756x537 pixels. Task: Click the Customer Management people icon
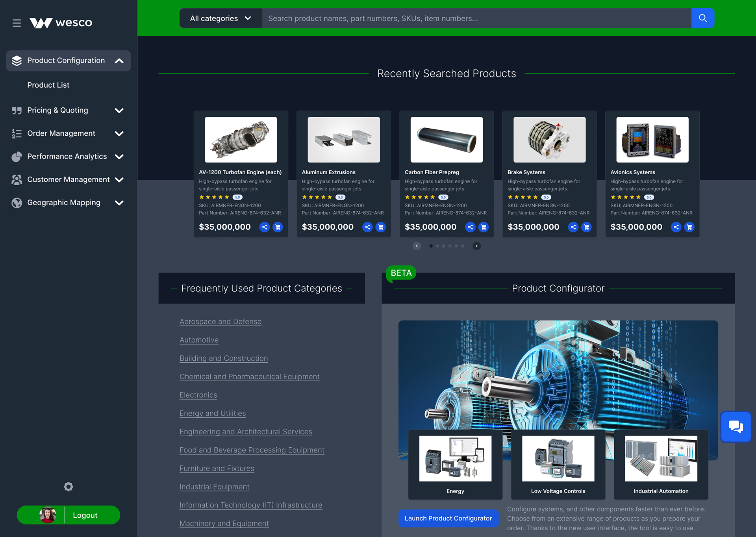(x=17, y=180)
